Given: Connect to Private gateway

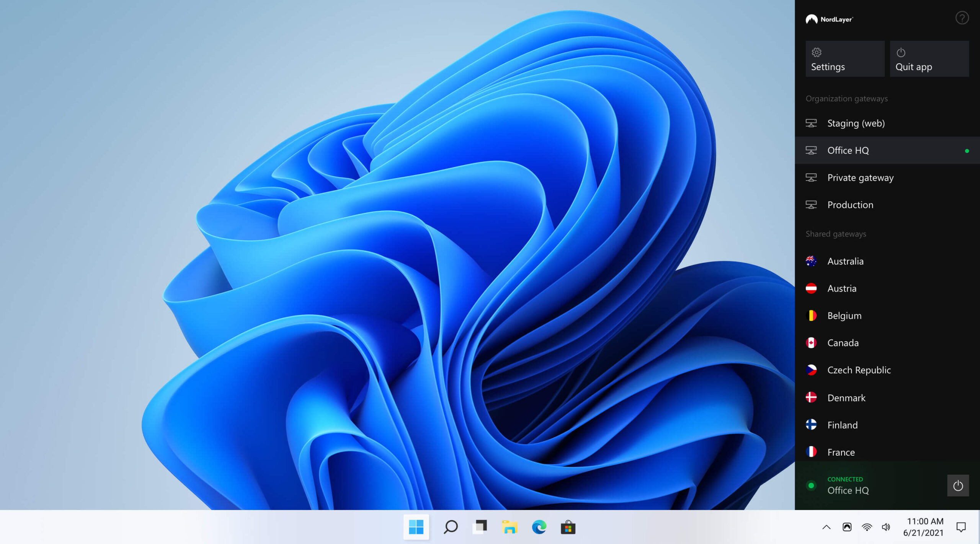Looking at the screenshot, I should pyautogui.click(x=860, y=178).
